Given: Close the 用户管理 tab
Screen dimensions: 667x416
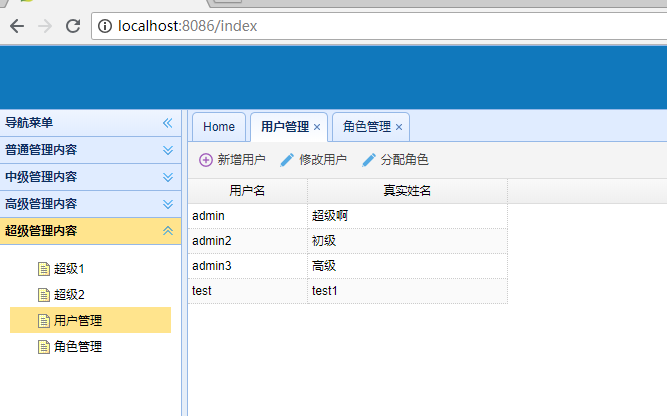Looking at the screenshot, I should [317, 127].
